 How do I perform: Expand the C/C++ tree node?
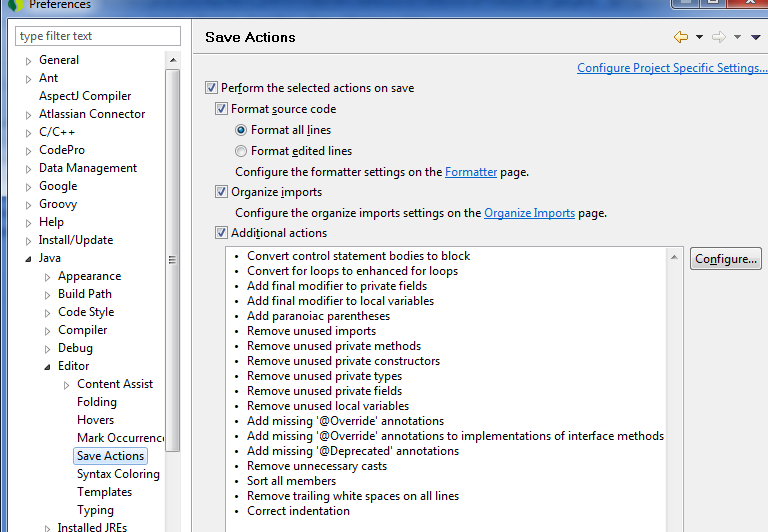pyautogui.click(x=28, y=133)
